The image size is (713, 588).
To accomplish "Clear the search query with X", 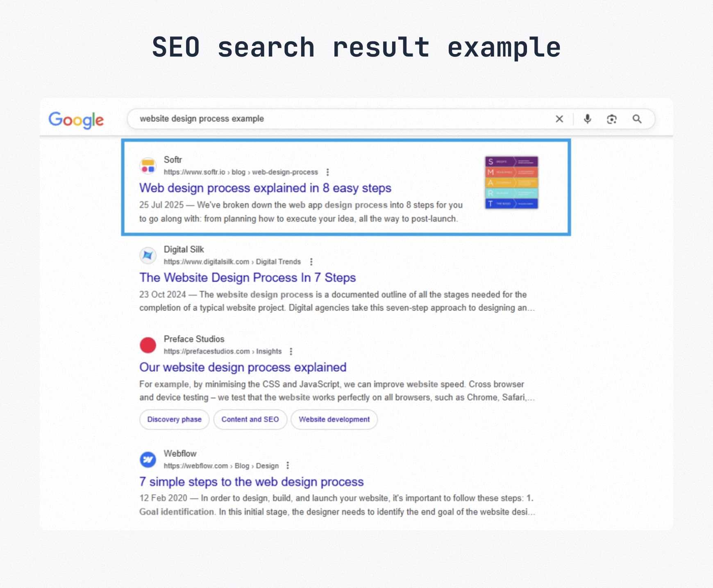I will [559, 119].
